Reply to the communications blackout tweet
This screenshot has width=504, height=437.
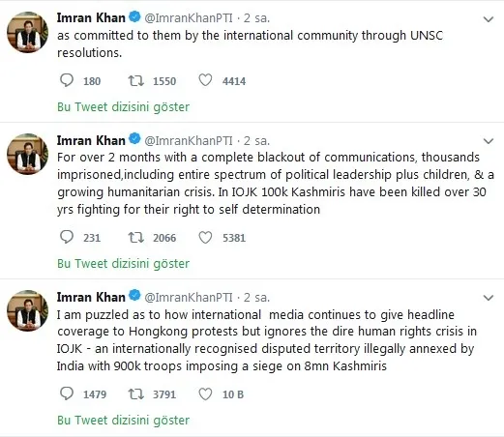[x=67, y=237]
